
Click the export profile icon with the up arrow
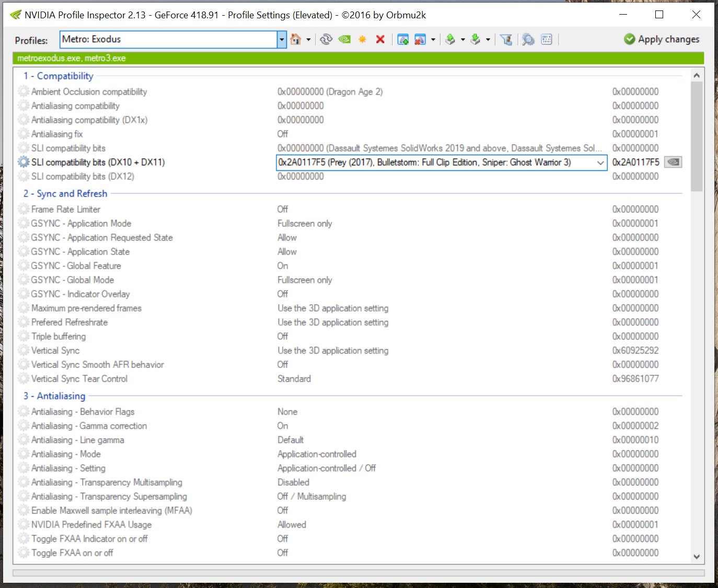[x=450, y=39]
